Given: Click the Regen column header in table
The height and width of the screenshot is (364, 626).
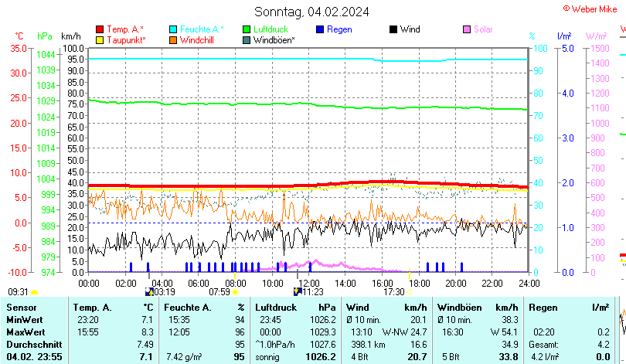Looking at the screenshot, I should pos(542,308).
